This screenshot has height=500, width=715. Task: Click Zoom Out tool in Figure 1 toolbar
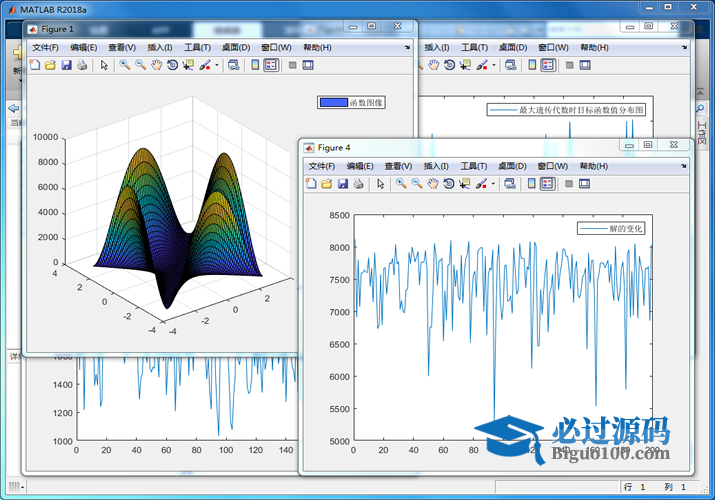(140, 65)
